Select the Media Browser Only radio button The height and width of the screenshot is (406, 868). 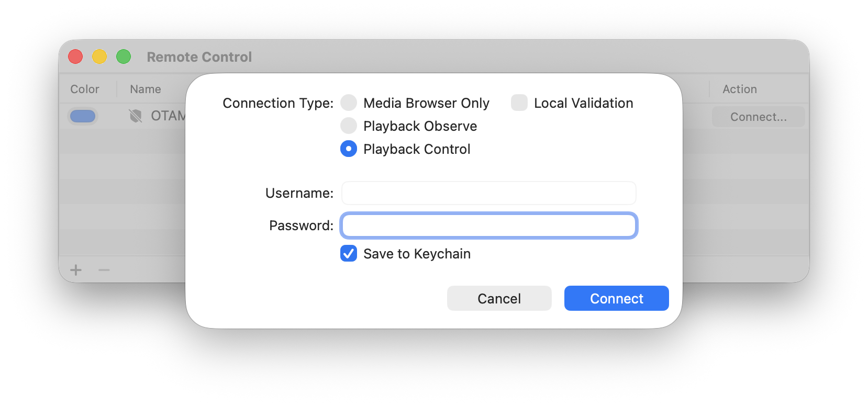click(348, 103)
